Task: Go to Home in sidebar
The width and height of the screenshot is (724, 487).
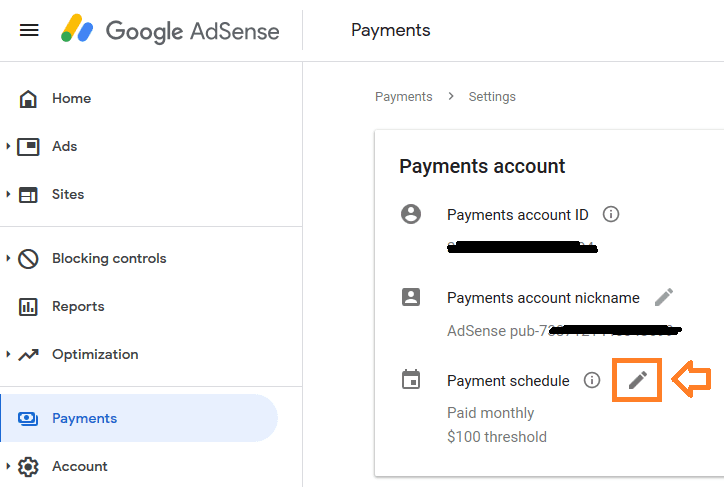Action: 72,98
